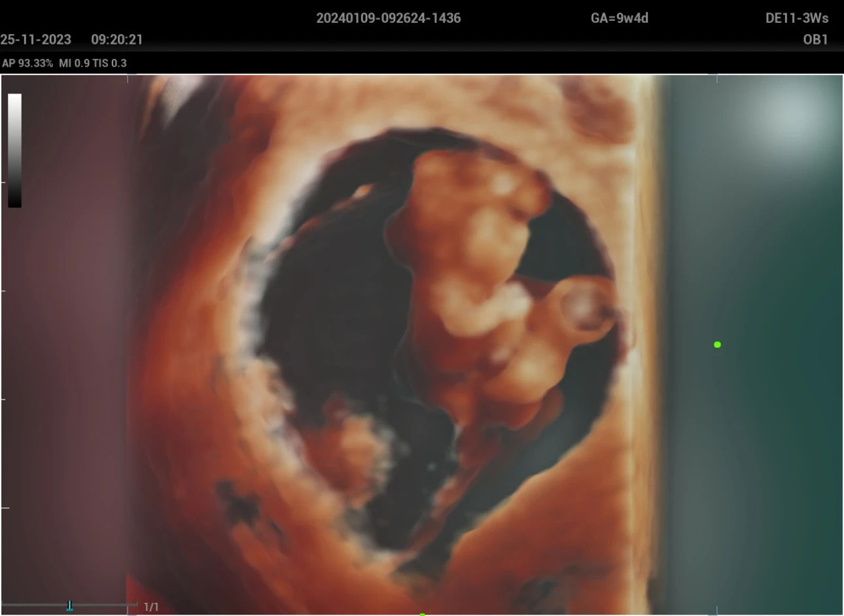844x616 pixels.
Task: Click the time 09:20:21
Action: (116, 39)
